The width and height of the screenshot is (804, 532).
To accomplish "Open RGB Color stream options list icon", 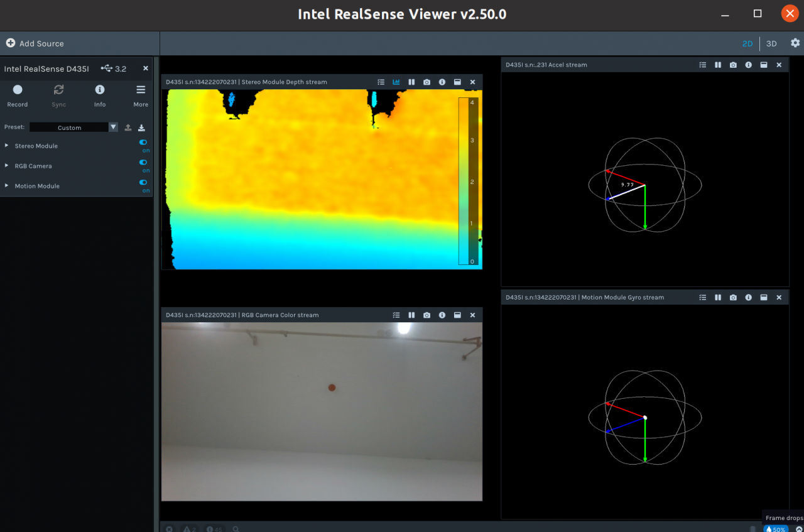I will click(x=396, y=315).
